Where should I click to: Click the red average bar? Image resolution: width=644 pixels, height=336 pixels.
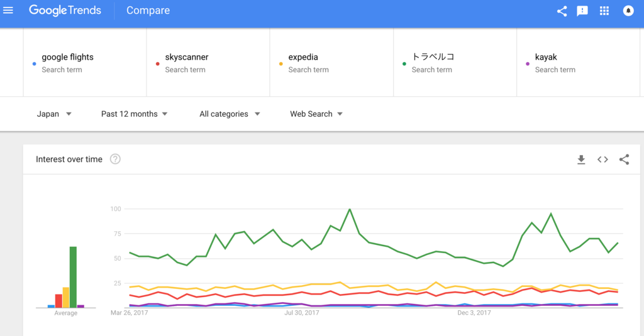click(58, 301)
